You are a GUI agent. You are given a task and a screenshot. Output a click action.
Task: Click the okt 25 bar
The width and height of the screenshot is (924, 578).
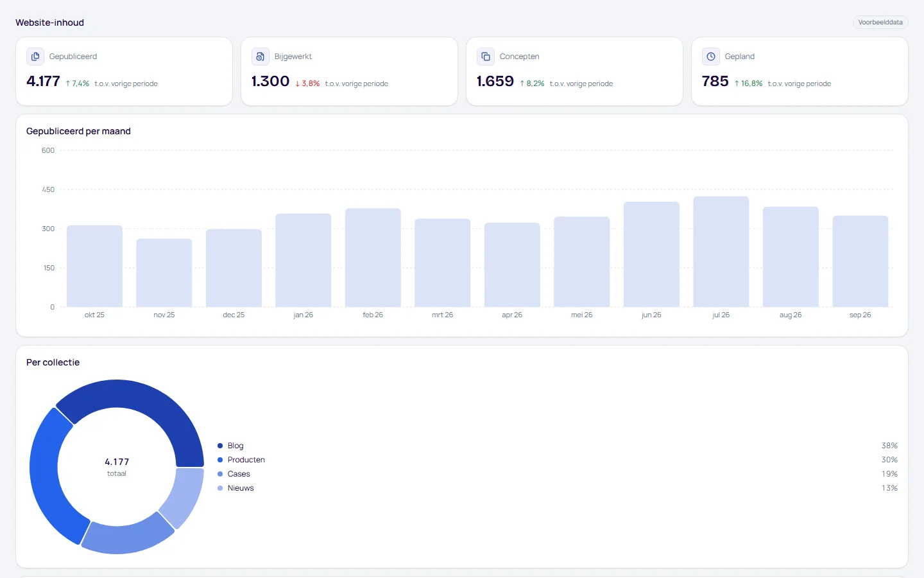pyautogui.click(x=94, y=267)
